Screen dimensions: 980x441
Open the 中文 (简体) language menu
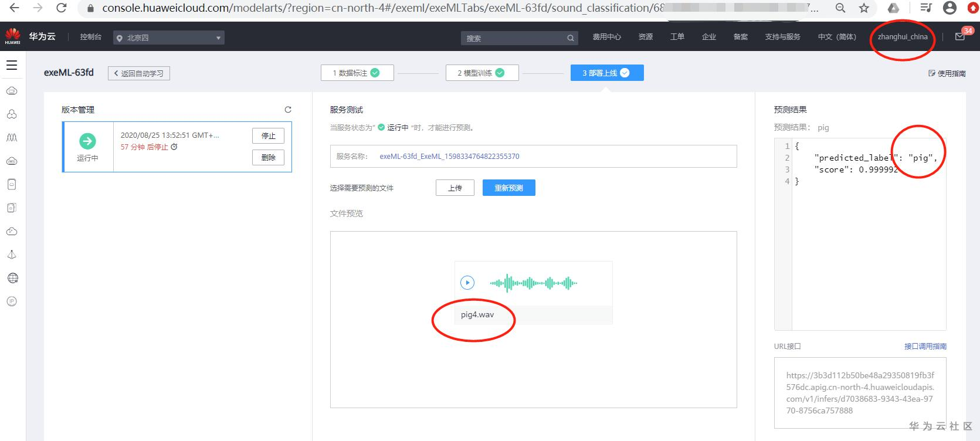(837, 37)
